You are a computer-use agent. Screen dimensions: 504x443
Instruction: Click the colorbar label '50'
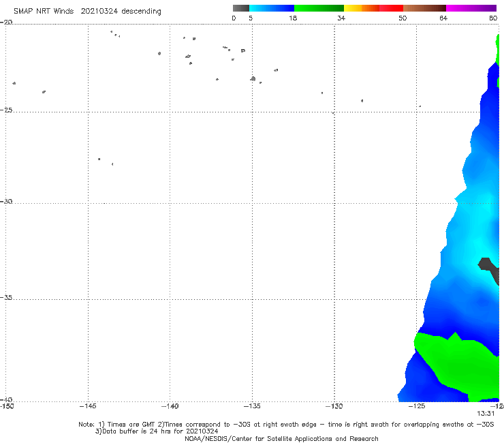coord(403,18)
